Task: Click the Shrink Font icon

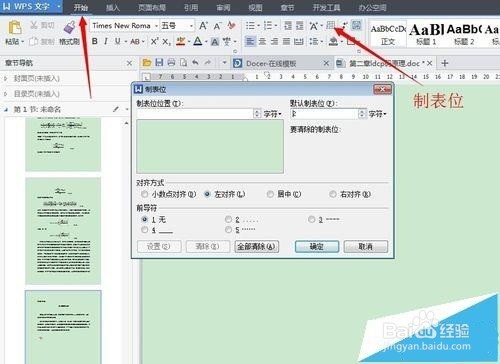Action: (x=217, y=26)
